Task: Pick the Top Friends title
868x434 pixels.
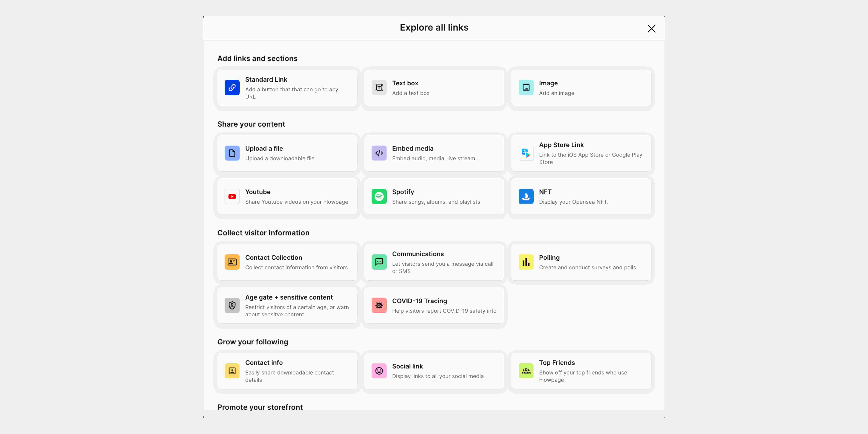Action: (557, 363)
